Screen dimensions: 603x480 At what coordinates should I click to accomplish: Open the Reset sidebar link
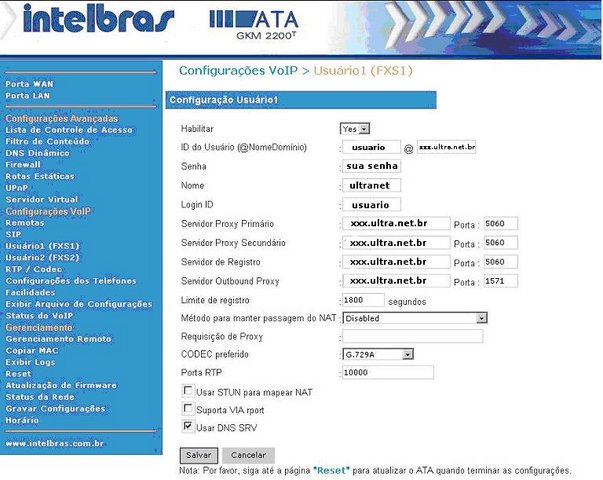(x=18, y=373)
